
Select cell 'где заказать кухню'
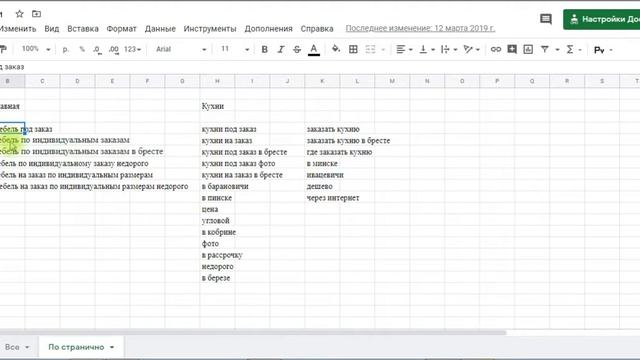pos(339,152)
